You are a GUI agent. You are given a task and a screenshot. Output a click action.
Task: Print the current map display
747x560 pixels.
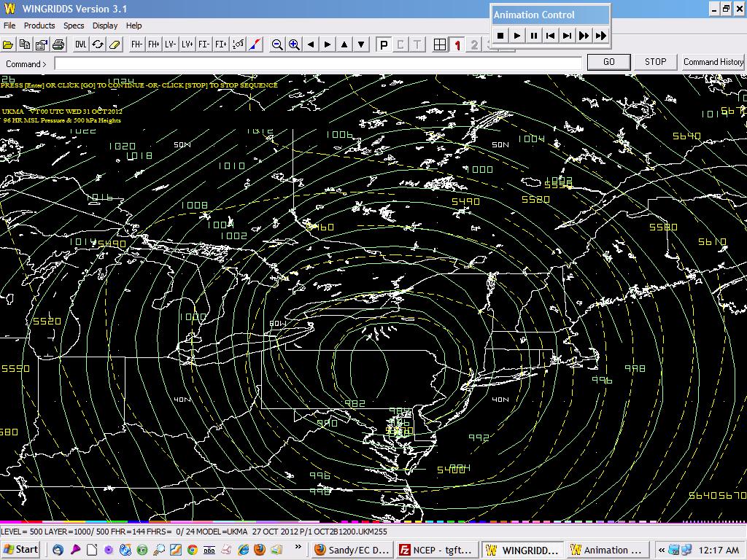coord(58,44)
